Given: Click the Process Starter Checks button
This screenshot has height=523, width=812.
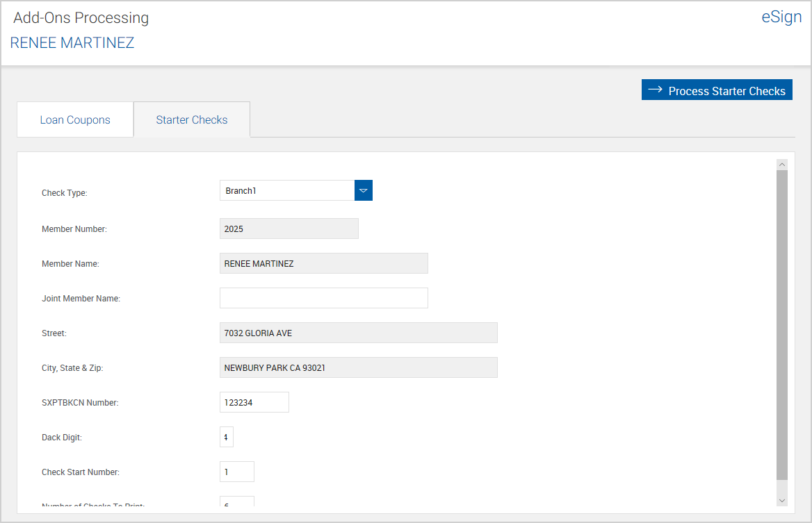Looking at the screenshot, I should click(717, 90).
